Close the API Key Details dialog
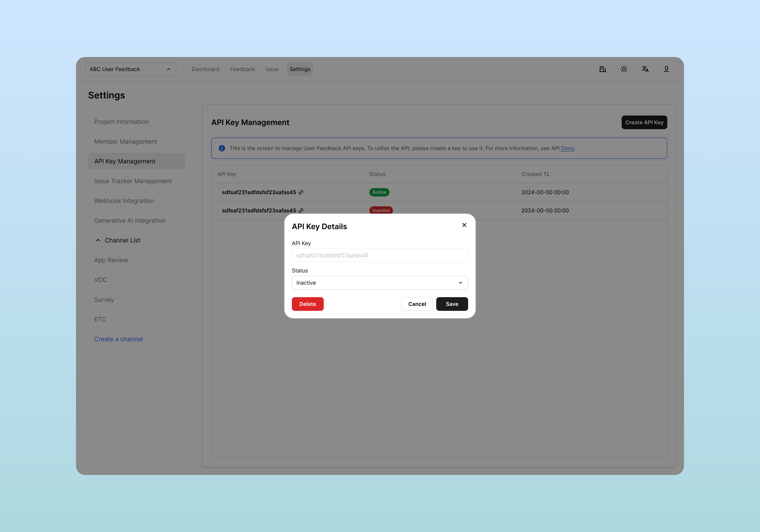 pos(464,225)
